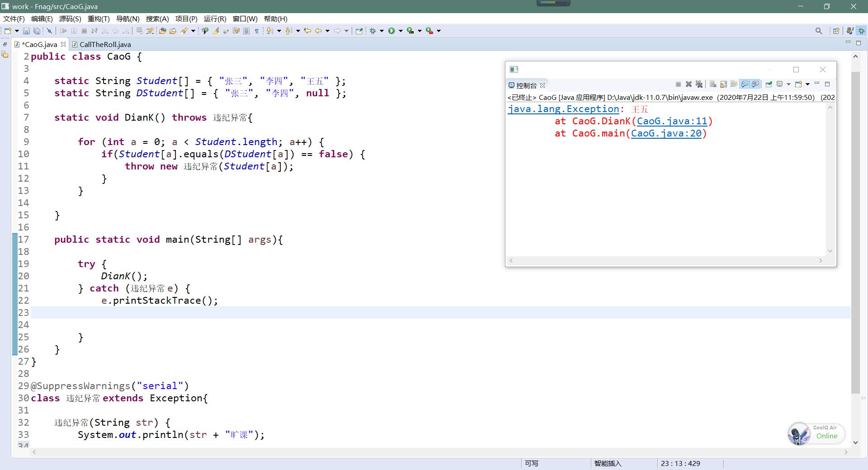Open the Search flashlight dropdown arrow

[193, 31]
